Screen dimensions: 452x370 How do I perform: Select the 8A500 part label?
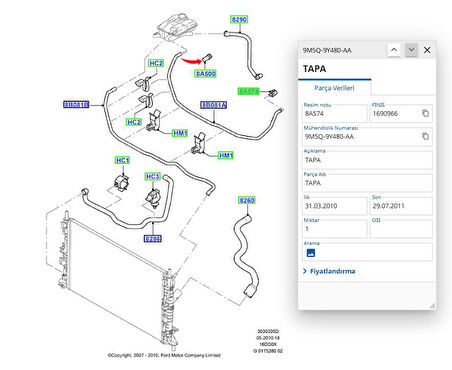tap(205, 74)
